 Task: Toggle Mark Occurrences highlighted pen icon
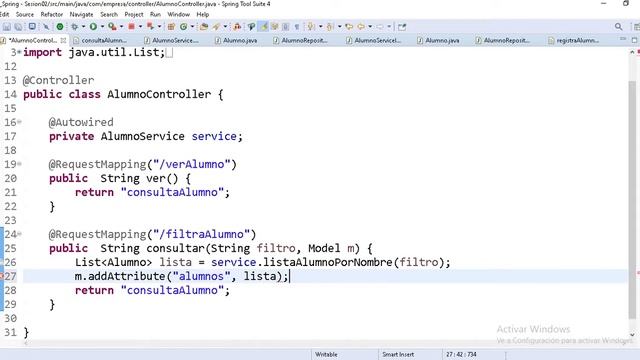tap(264, 27)
